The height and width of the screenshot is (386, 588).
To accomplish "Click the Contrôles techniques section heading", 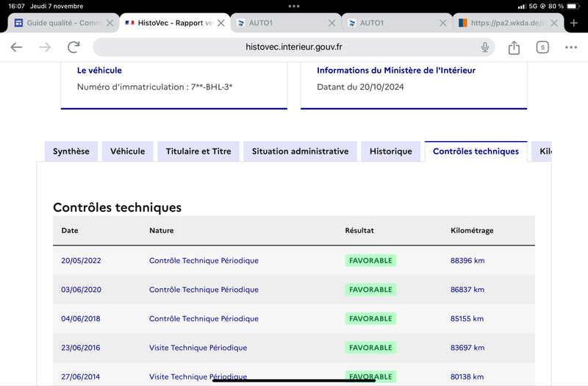I will (x=117, y=207).
